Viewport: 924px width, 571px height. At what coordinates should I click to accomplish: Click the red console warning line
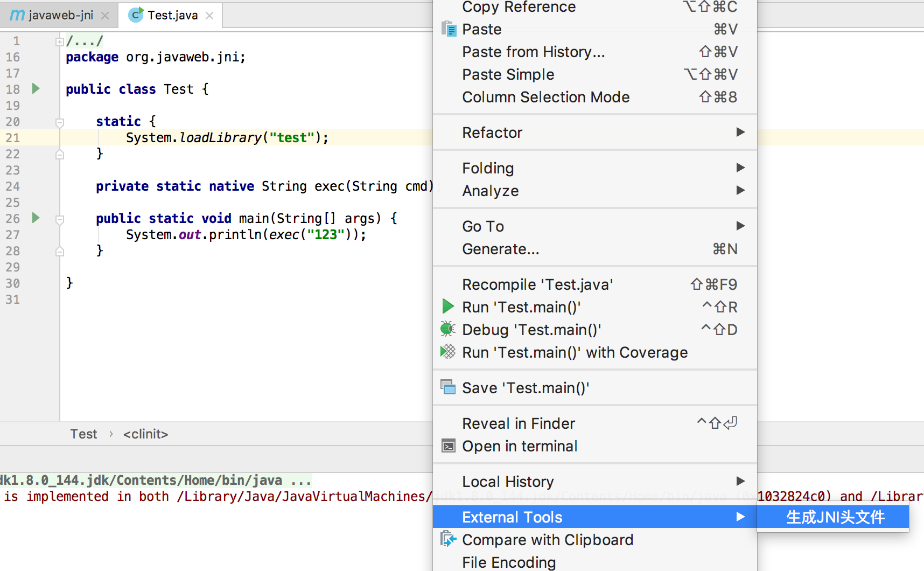[216, 496]
